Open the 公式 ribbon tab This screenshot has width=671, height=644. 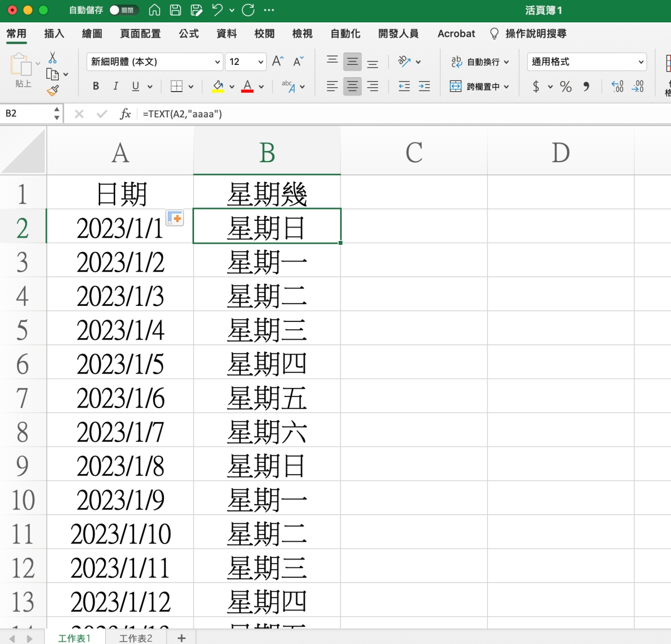[189, 34]
